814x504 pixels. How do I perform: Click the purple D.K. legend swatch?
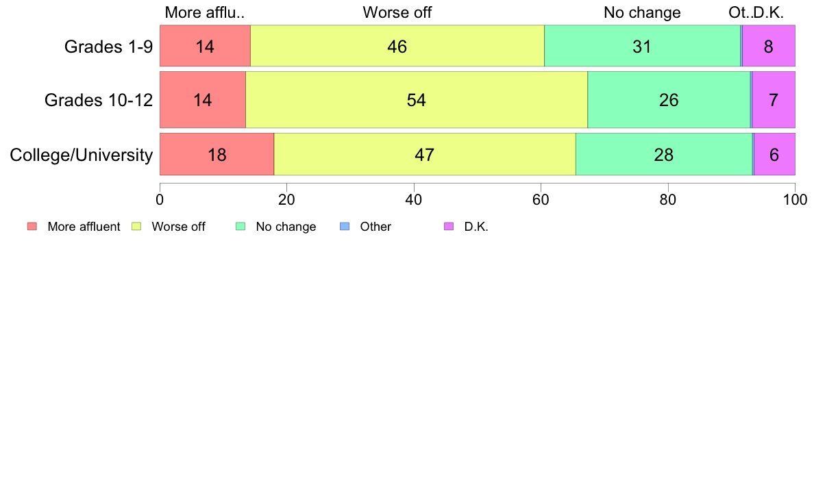click(x=449, y=226)
